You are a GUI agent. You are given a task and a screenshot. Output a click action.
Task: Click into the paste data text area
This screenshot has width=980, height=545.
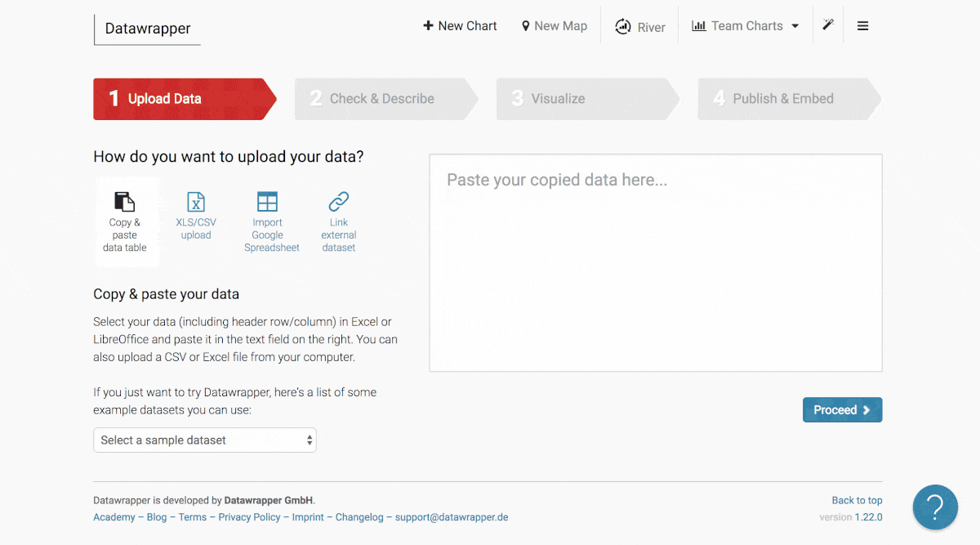(x=656, y=263)
